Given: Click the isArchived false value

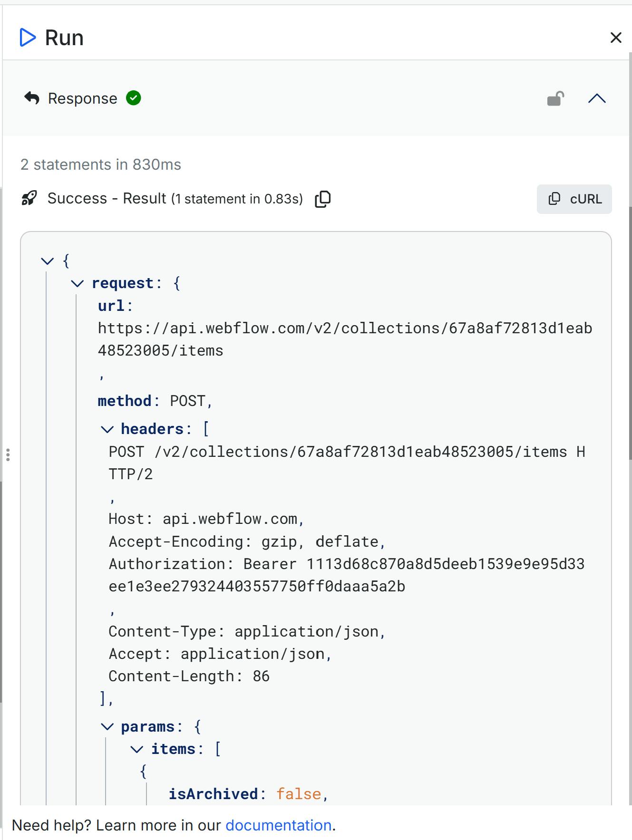Looking at the screenshot, I should pyautogui.click(x=299, y=794).
